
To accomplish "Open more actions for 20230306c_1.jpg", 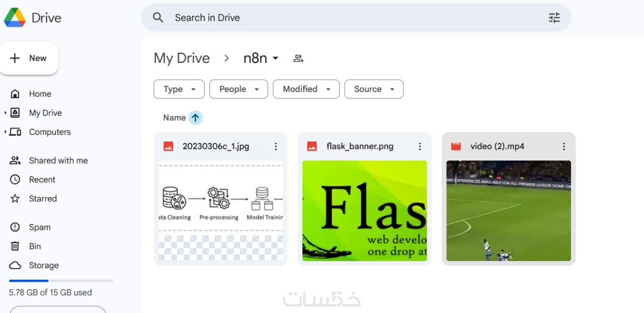I will (x=276, y=146).
